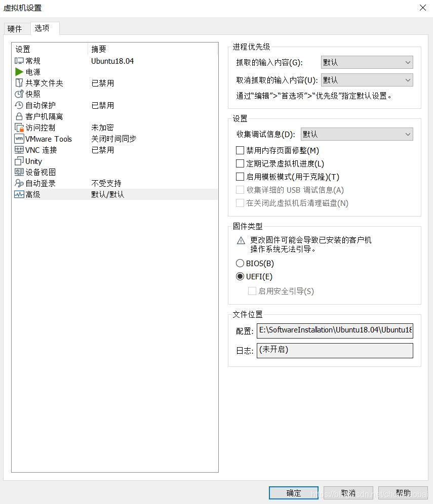Viewport: 433px width, 504px height.
Task: Click the 自动登录 user icon
Action: click(x=19, y=183)
